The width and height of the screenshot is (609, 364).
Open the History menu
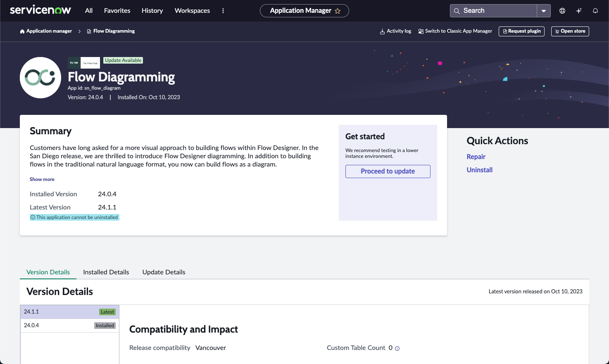click(x=152, y=11)
